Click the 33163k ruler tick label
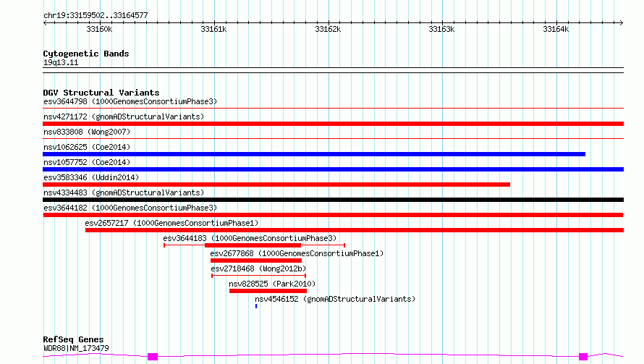This screenshot has height=364, width=644. tap(441, 29)
